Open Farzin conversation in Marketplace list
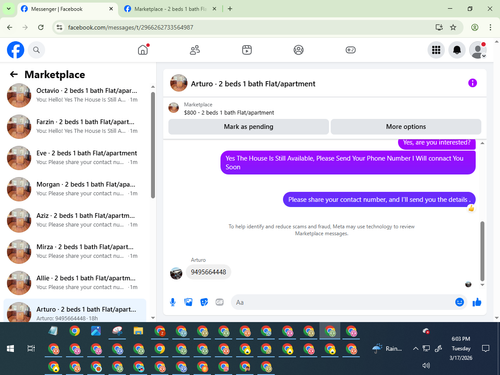The height and width of the screenshot is (375, 500). (75, 126)
